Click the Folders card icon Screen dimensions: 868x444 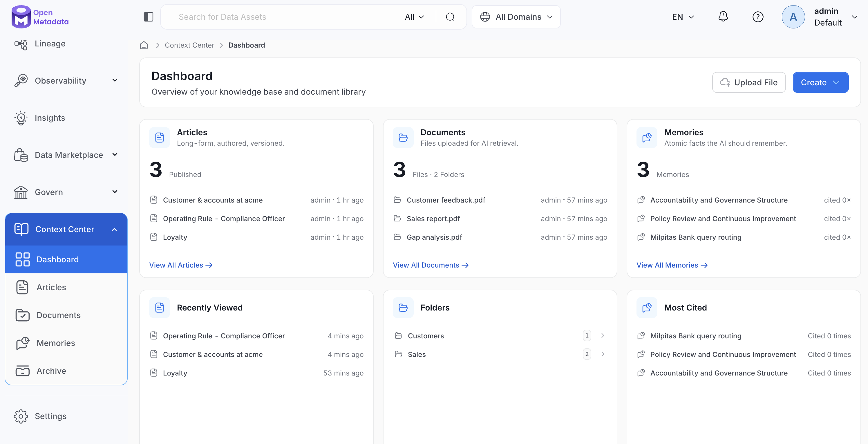click(x=403, y=307)
